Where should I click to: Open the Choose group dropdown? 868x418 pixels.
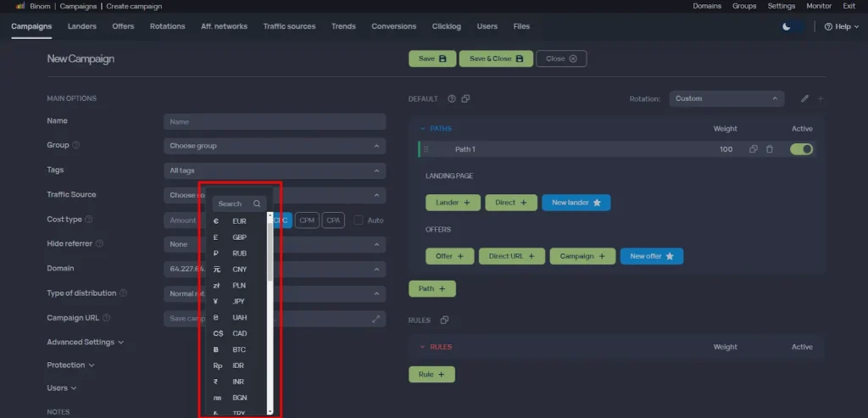[275, 146]
